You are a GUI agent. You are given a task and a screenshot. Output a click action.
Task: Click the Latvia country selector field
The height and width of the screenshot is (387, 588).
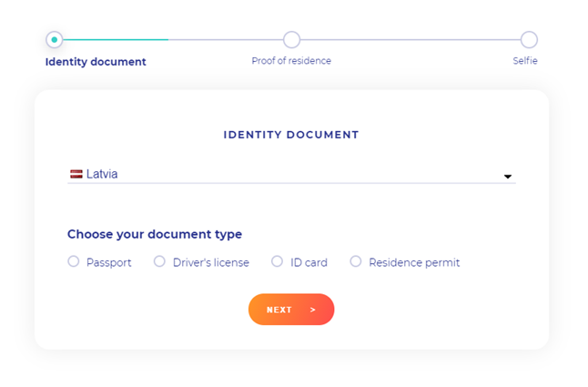click(291, 174)
